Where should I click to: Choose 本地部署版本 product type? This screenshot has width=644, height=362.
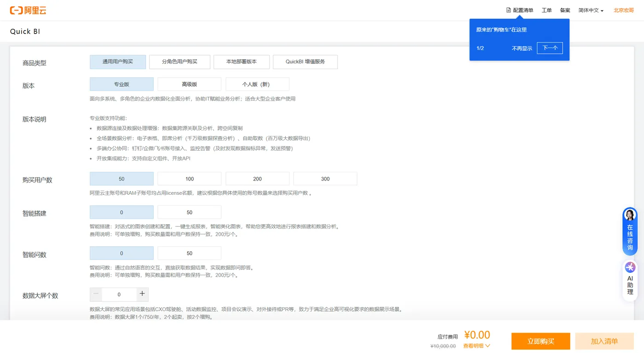pos(241,62)
